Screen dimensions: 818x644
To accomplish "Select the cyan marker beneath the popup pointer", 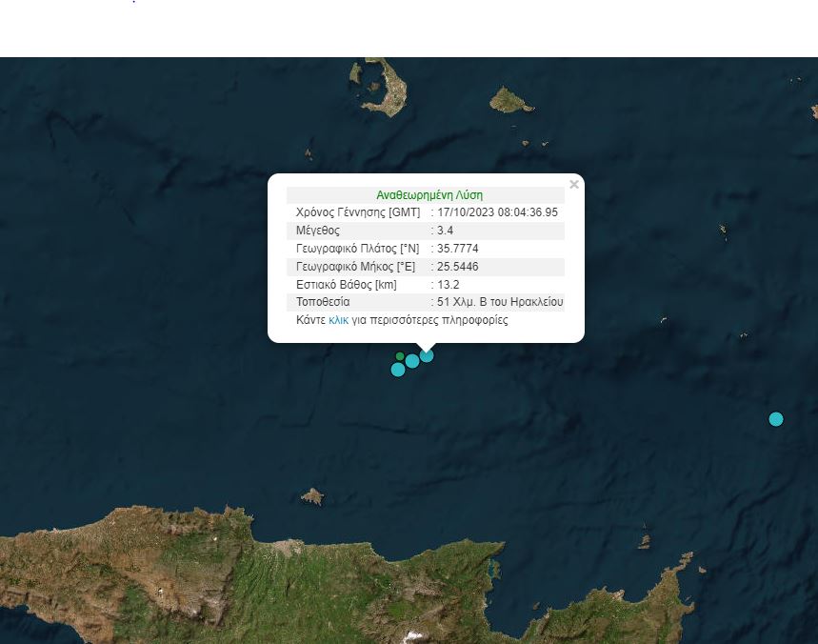I will tap(427, 355).
